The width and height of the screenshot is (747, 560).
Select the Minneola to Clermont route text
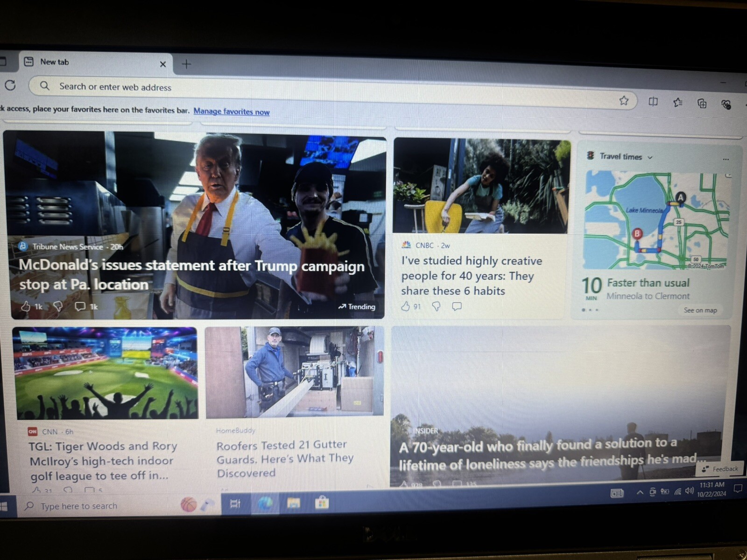coord(648,296)
